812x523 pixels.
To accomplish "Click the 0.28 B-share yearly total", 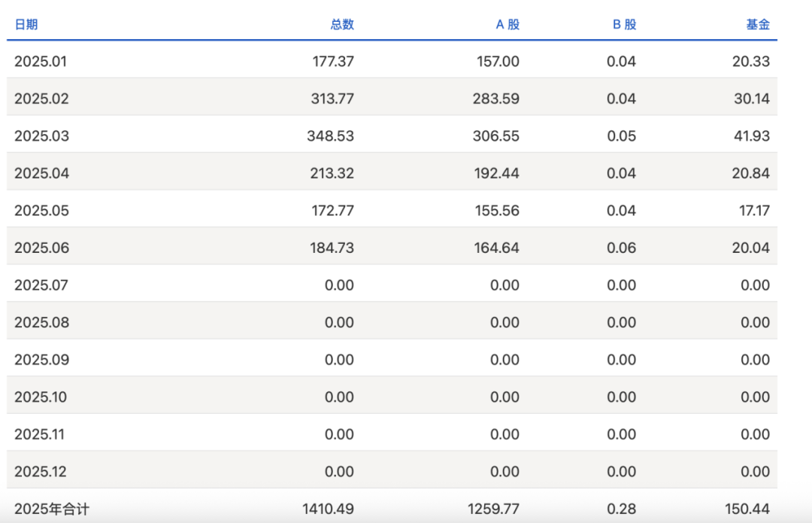I will pos(621,509).
